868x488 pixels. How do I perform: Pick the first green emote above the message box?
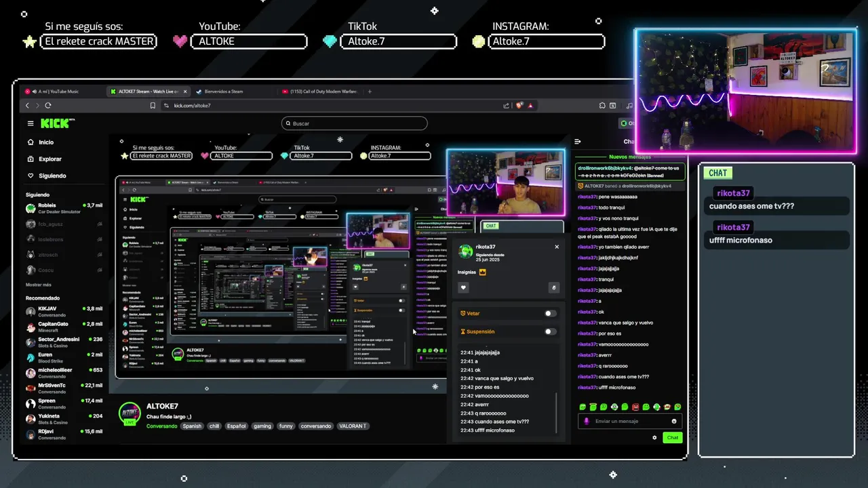(583, 407)
